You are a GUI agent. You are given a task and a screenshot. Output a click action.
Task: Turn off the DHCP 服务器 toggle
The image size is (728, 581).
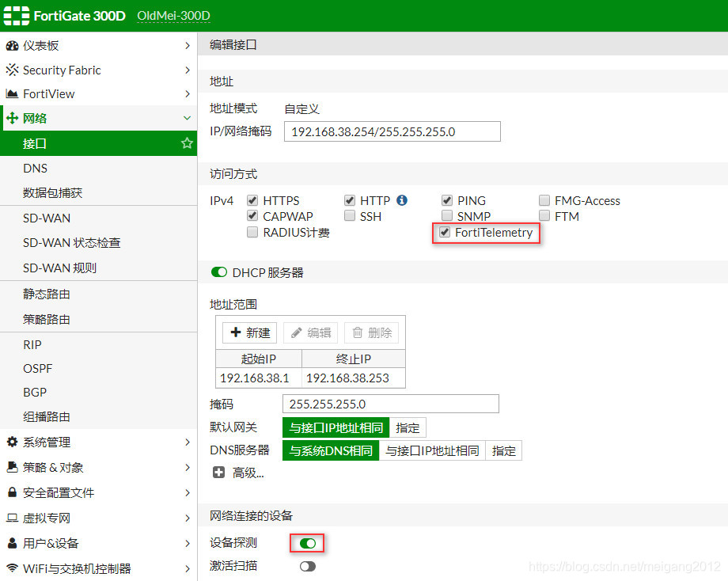pos(218,272)
